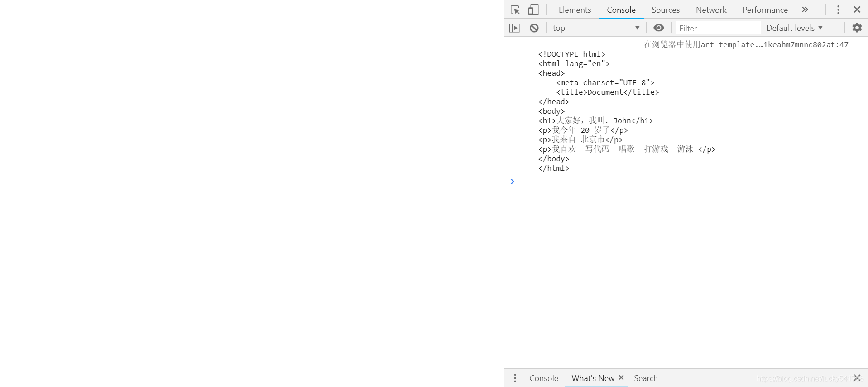Open the Elements tab

[575, 10]
